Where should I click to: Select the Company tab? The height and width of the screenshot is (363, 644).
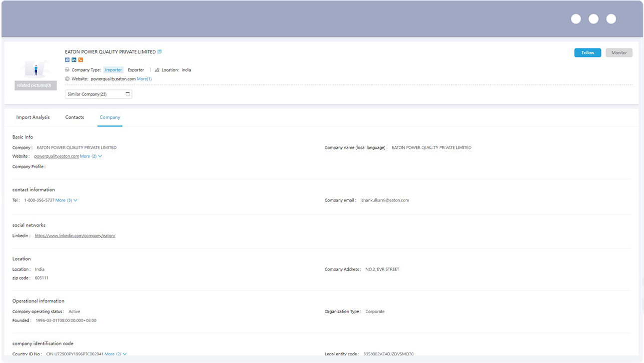coord(110,117)
